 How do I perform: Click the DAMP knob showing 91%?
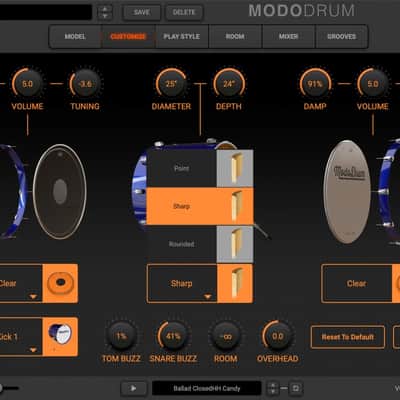point(315,84)
